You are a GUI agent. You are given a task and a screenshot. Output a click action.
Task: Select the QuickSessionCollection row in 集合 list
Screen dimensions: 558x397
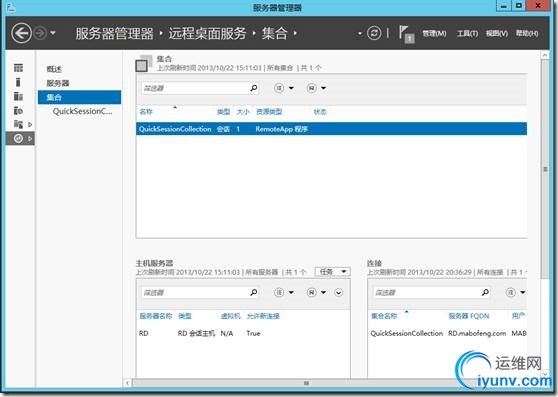click(331, 129)
